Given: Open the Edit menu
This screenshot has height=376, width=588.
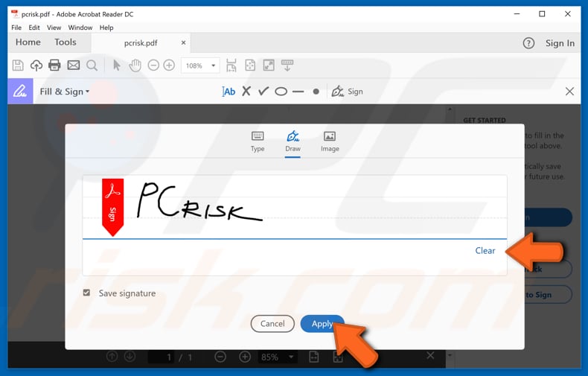Looking at the screenshot, I should (x=34, y=28).
